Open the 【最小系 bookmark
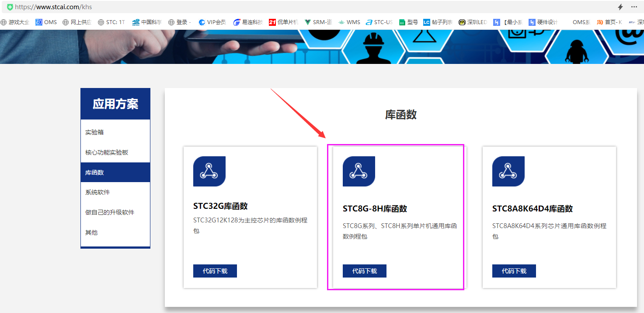 [x=508, y=22]
